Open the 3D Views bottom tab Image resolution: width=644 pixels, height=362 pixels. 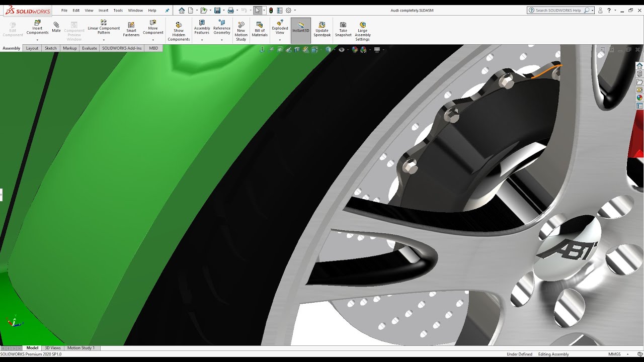click(x=52, y=348)
